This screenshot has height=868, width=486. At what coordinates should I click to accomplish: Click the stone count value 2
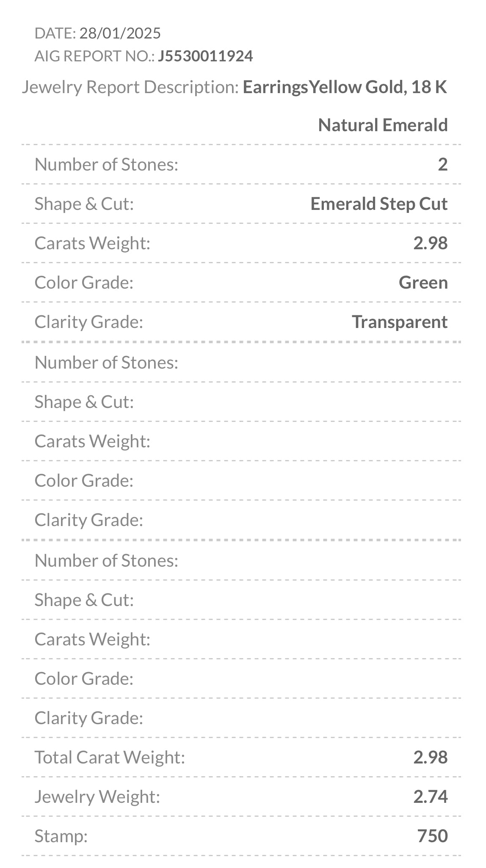442,165
